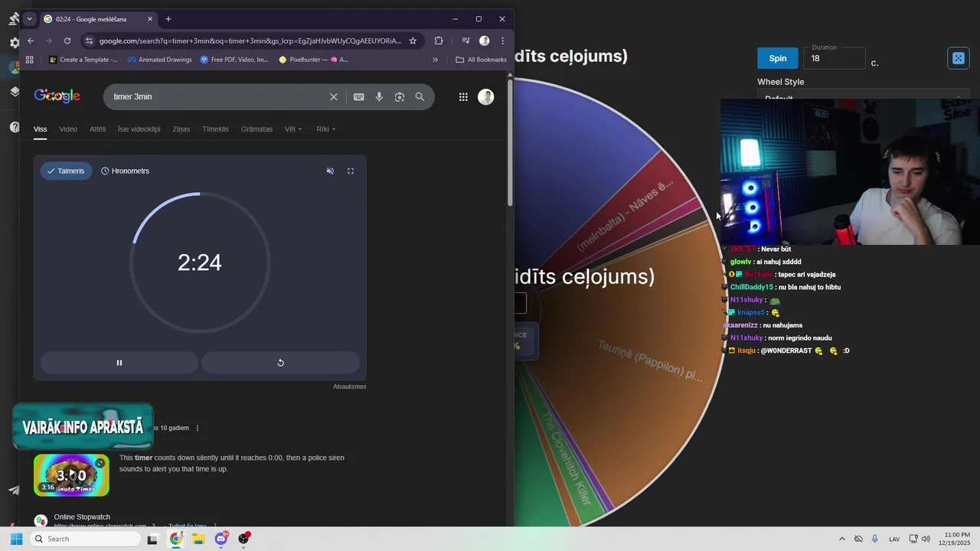This screenshot has height=551, width=980.
Task: Open the tab search chevron in Chrome
Action: [29, 19]
